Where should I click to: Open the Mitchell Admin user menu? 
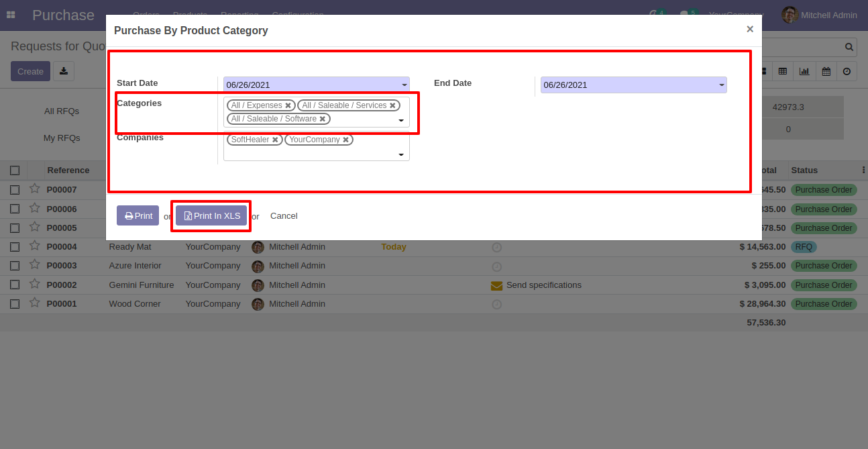tap(820, 15)
